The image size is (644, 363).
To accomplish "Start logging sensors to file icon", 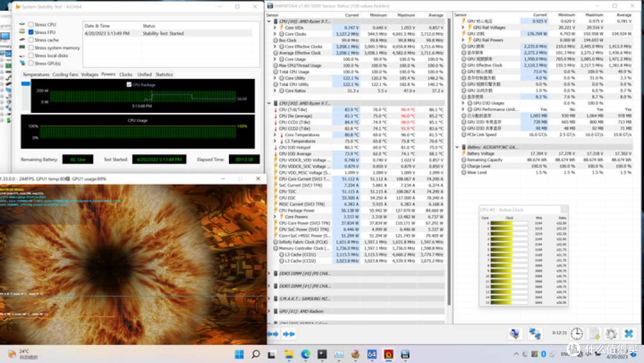I will (x=595, y=334).
